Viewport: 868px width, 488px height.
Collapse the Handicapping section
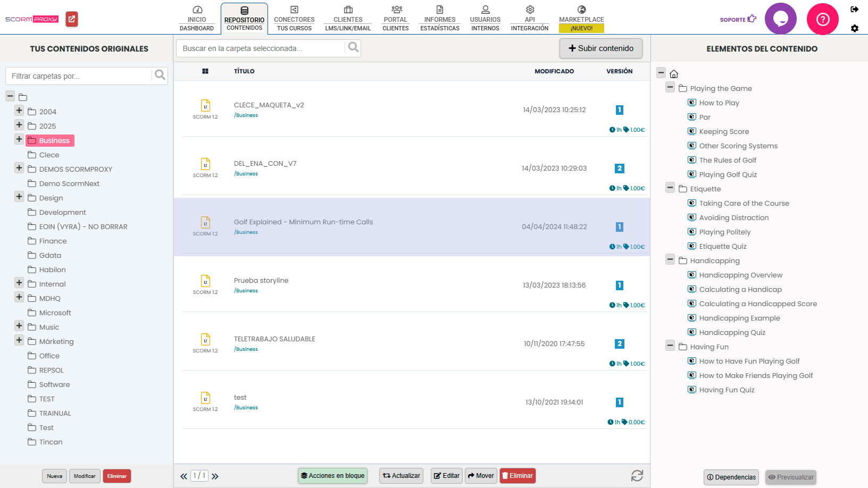670,259
